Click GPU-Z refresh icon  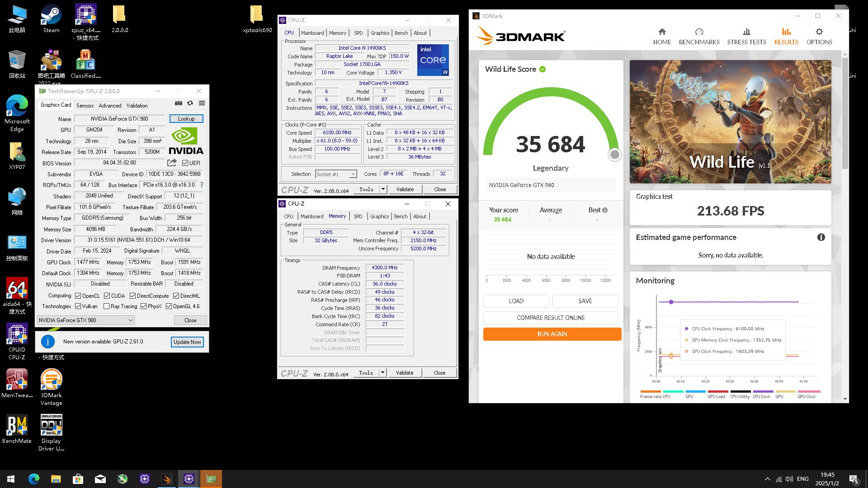190,103
